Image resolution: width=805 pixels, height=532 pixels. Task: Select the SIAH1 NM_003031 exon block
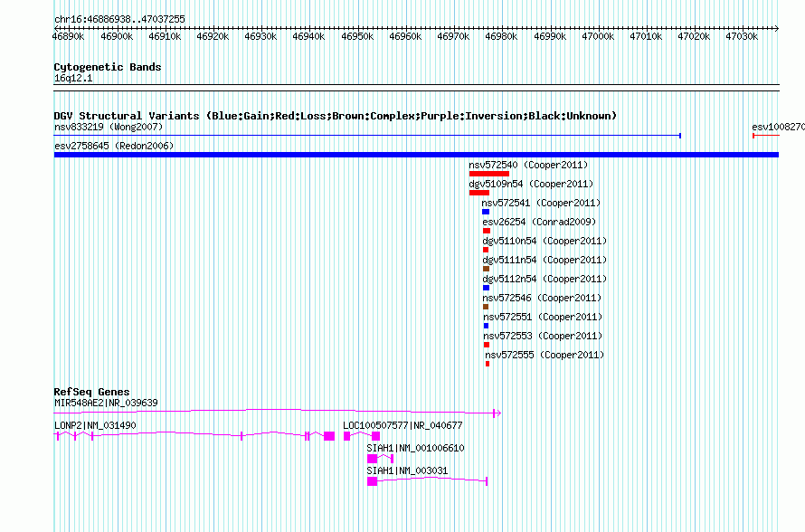pos(373,481)
